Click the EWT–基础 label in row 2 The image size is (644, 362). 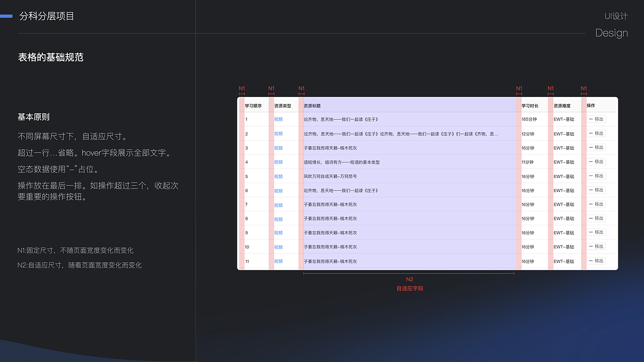tap(563, 133)
